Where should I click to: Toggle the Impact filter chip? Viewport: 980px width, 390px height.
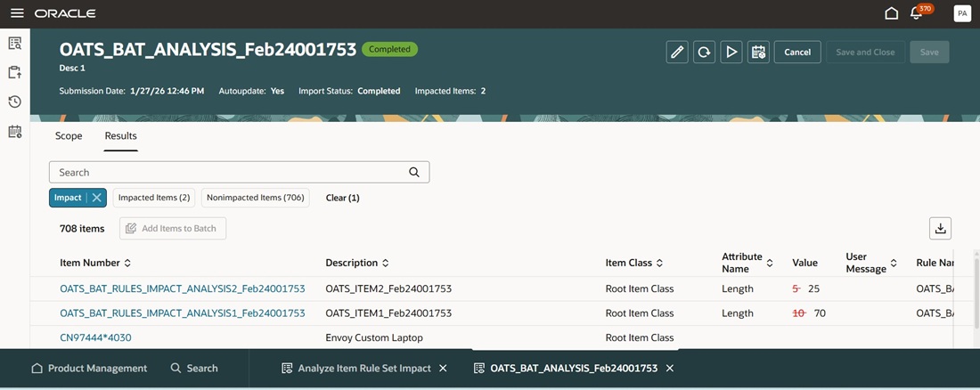click(x=68, y=198)
